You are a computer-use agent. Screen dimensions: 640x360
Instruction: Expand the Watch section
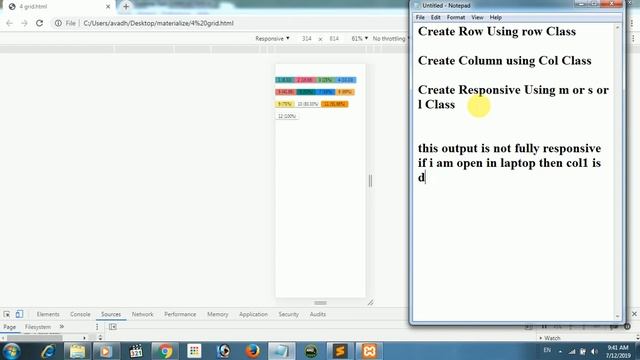tap(551, 338)
